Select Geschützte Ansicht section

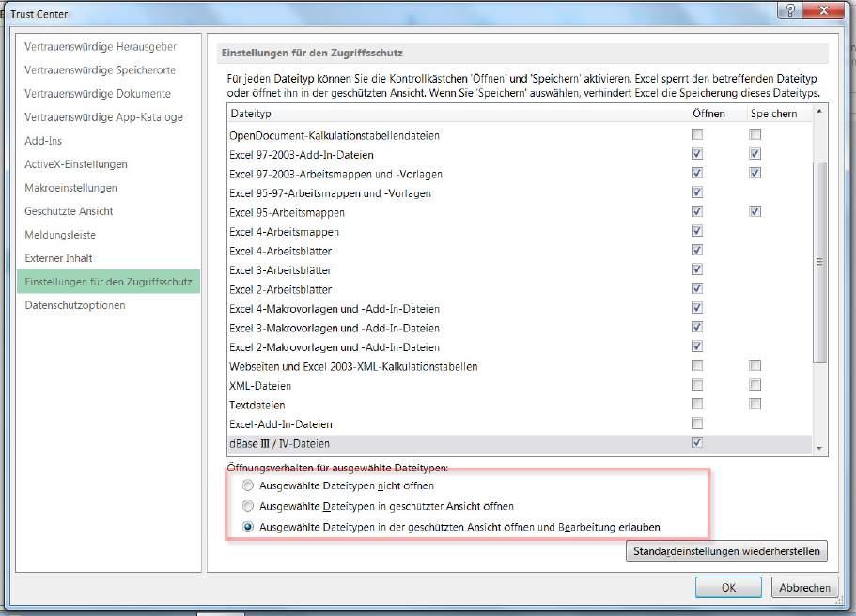(69, 211)
